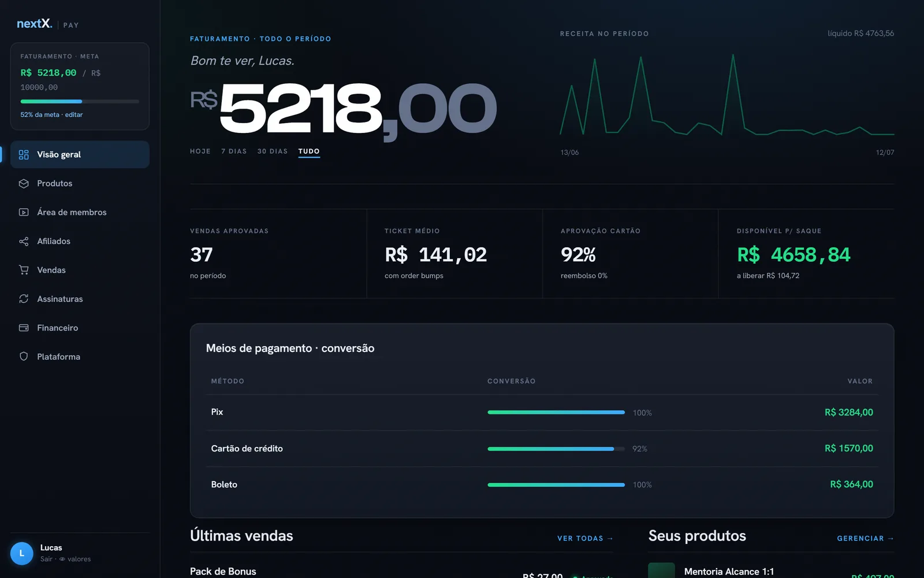Click the Área de membros play icon

[x=24, y=212]
